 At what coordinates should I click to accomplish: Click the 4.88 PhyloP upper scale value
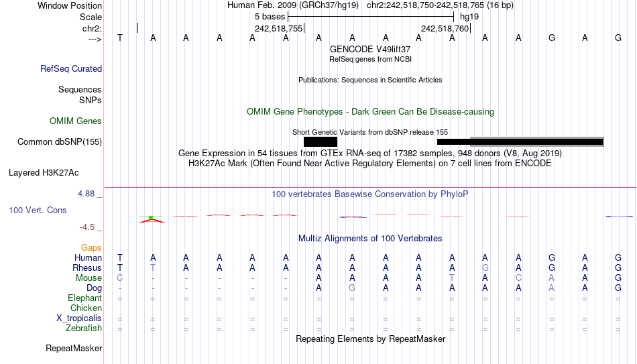point(86,194)
